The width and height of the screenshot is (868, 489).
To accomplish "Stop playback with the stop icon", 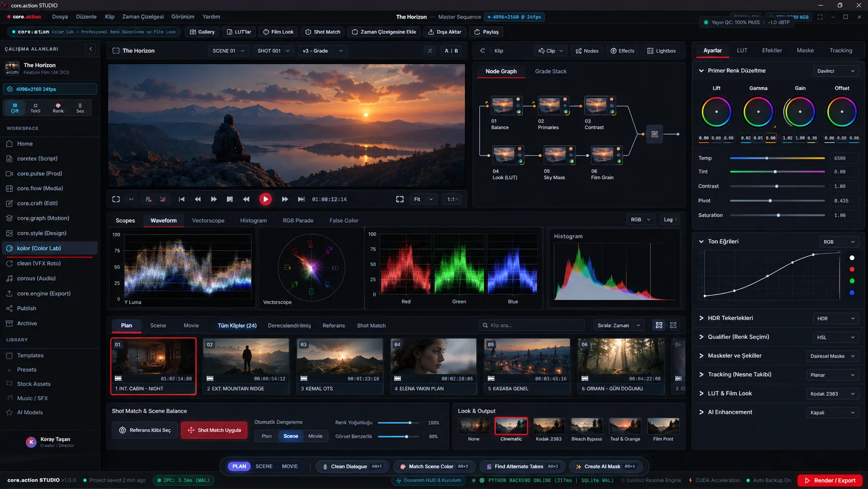I will click(x=229, y=199).
